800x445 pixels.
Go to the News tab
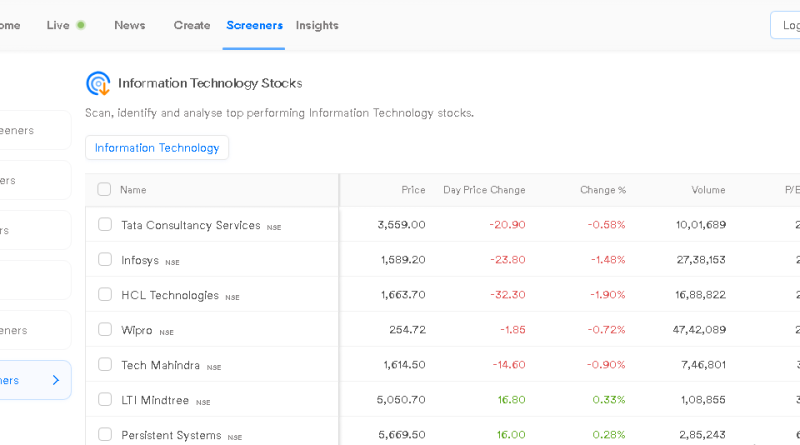tap(130, 25)
